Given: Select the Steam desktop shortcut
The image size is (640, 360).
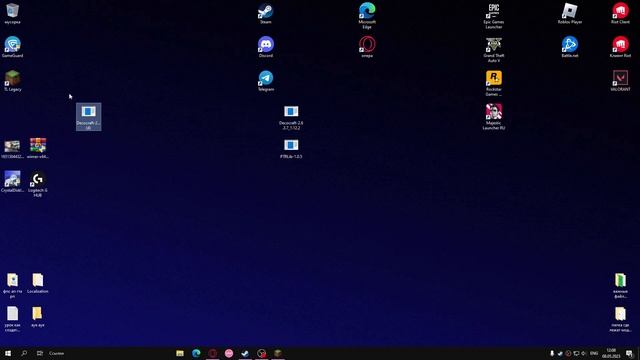Looking at the screenshot, I should [x=266, y=13].
